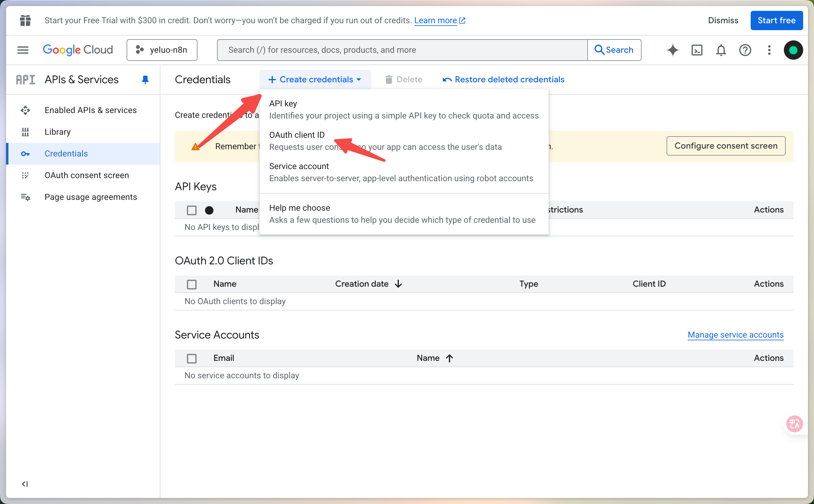Select all OAuth 2.0 clients checkbox

click(x=192, y=284)
